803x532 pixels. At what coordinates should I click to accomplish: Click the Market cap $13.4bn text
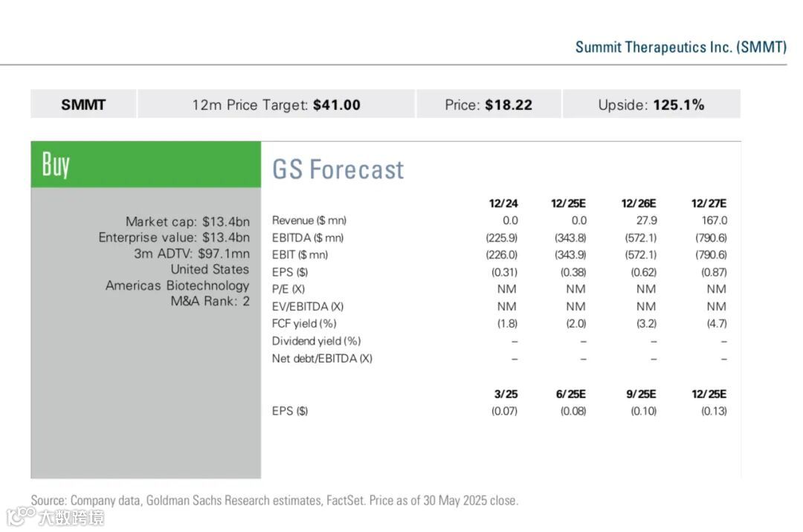click(187, 221)
